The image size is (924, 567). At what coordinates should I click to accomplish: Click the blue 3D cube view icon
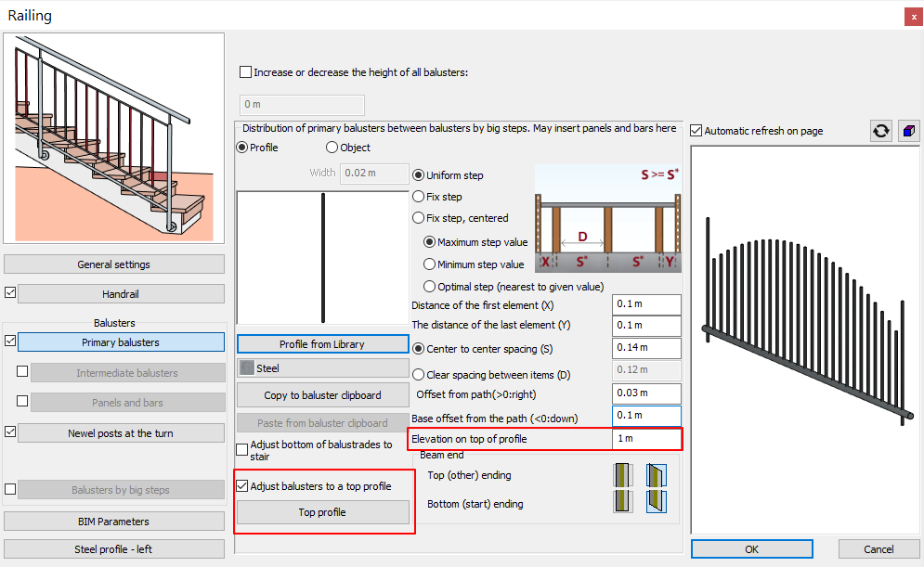pos(907,131)
